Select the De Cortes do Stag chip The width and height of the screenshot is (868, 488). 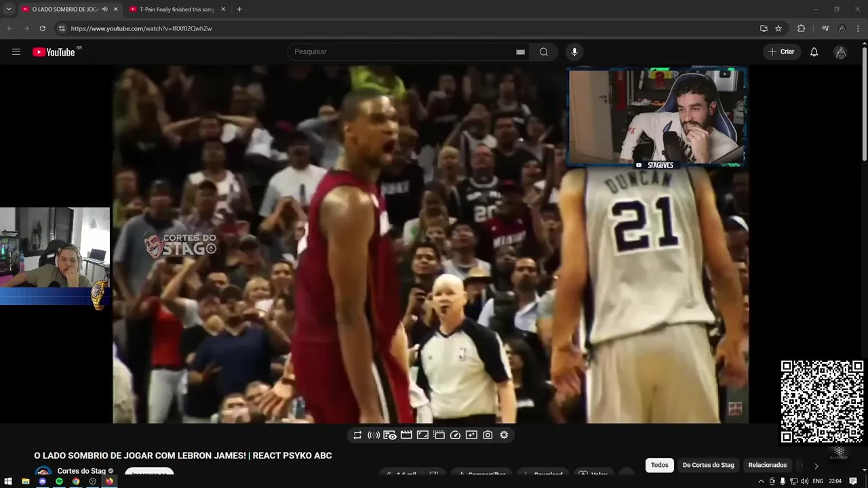tap(708, 465)
